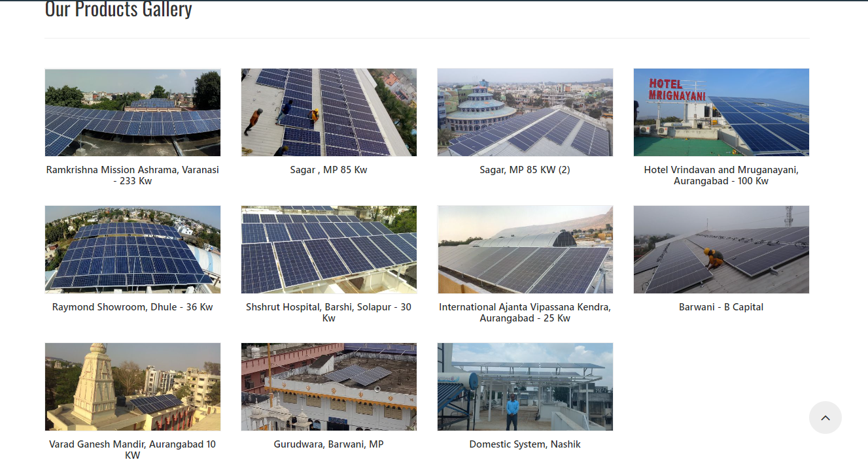Open the Shshrut Hospital Barshi photo
The height and width of the screenshot is (460, 868).
pos(329,250)
